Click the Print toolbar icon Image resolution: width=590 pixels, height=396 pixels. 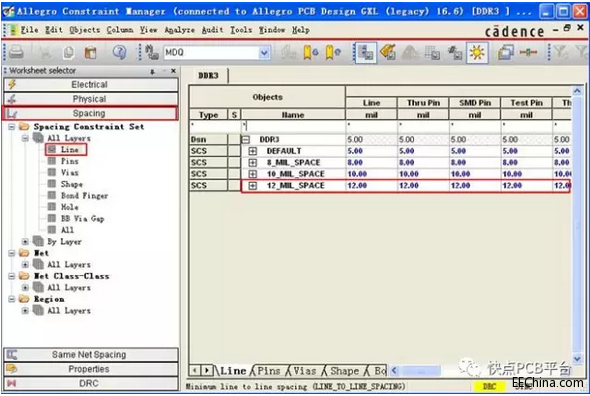(x=16, y=52)
